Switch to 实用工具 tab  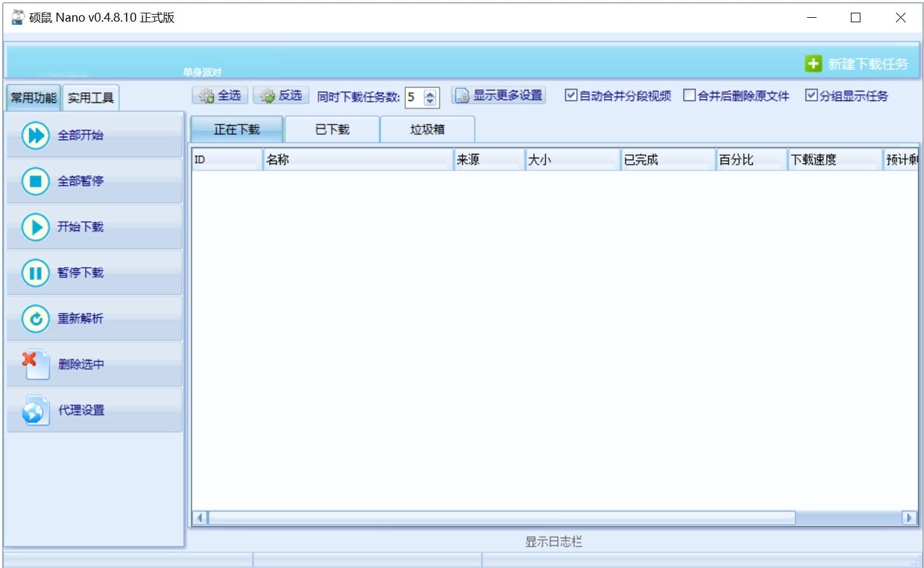(90, 98)
